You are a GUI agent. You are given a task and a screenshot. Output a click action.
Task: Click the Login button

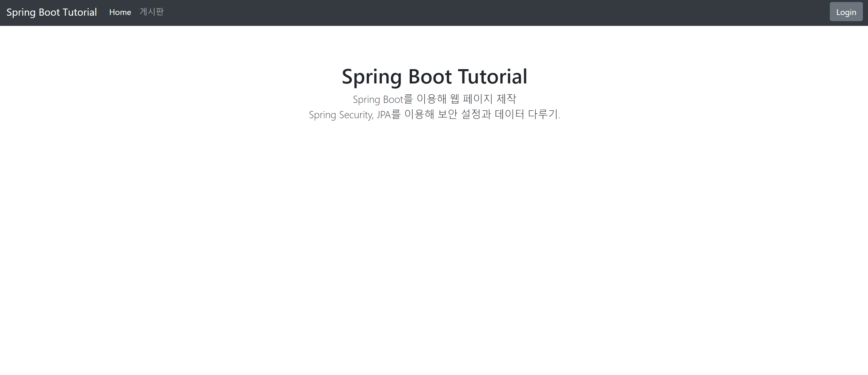pos(846,12)
